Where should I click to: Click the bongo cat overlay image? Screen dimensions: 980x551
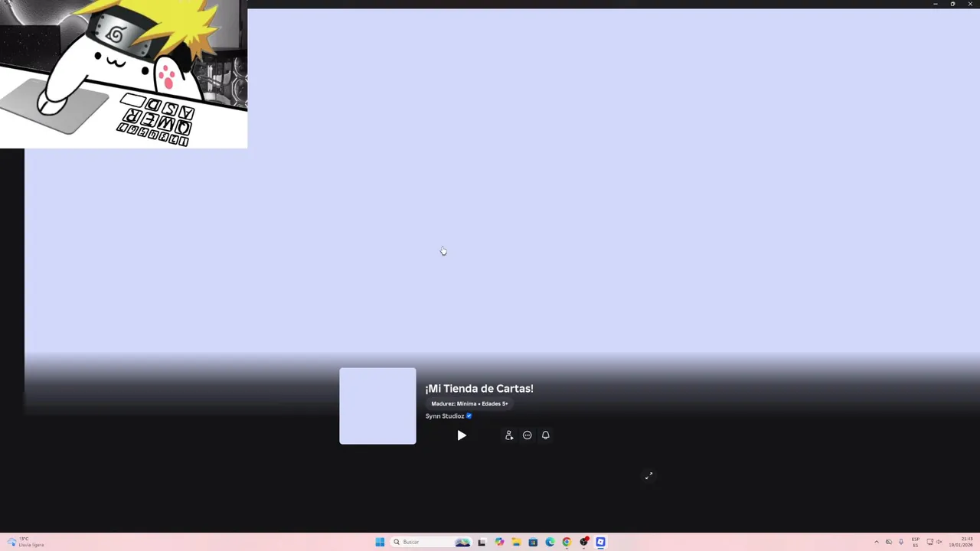(123, 74)
